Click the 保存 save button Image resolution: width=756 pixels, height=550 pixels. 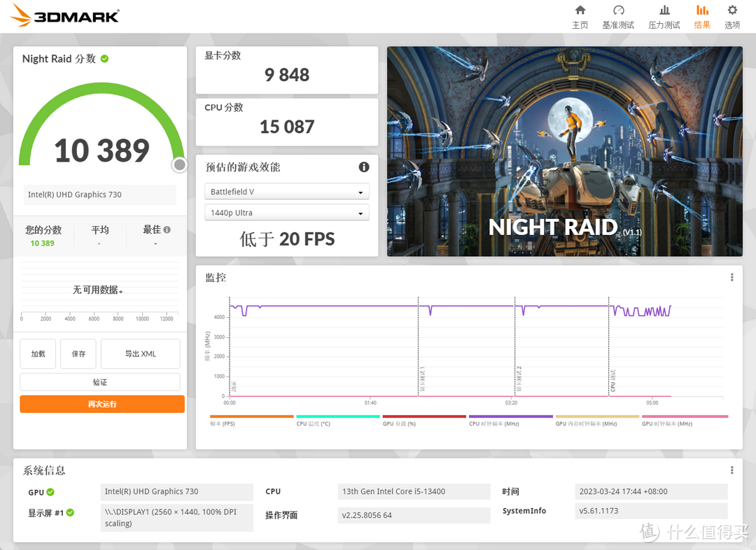[x=78, y=354]
